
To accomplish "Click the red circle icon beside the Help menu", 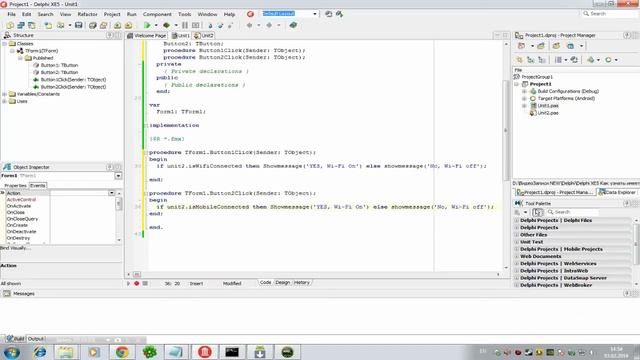I will coord(250,14).
